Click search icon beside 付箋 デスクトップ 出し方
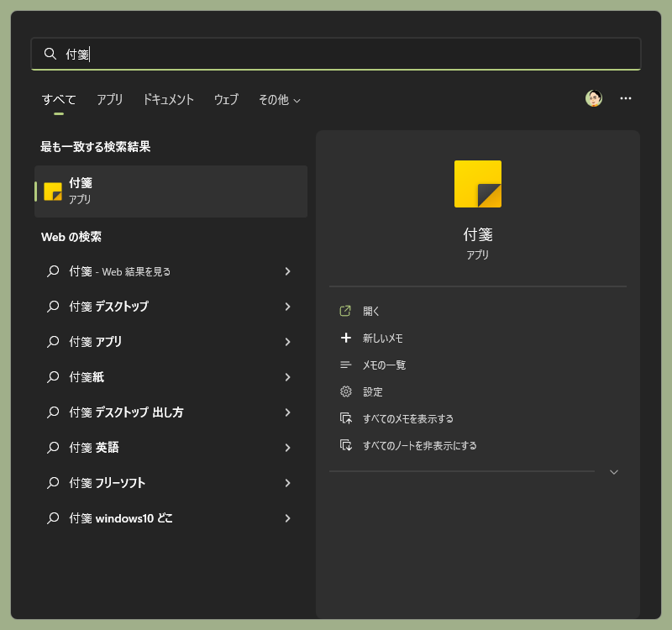 53,412
